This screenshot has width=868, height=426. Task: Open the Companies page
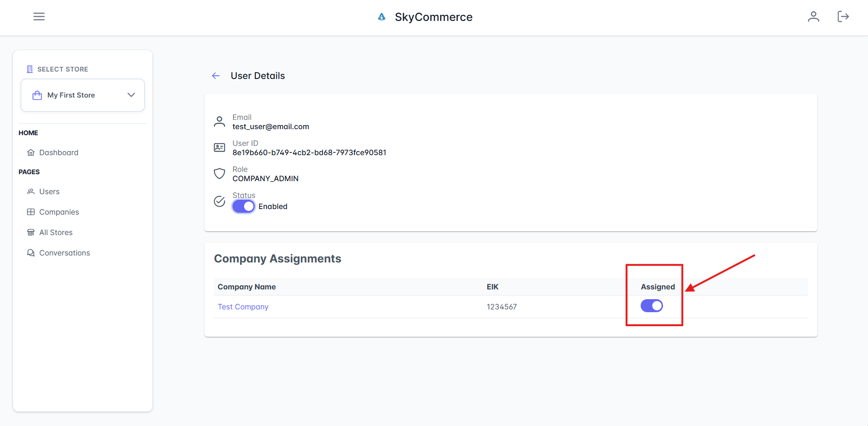[59, 212]
